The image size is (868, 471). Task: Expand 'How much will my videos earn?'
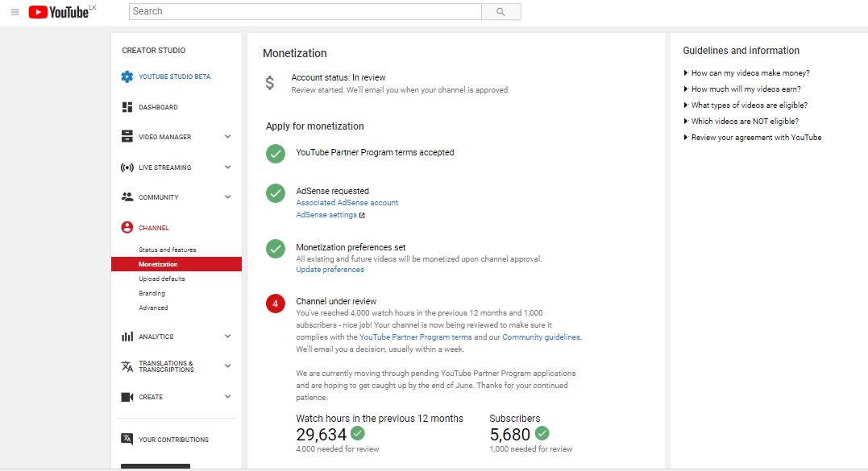click(741, 89)
